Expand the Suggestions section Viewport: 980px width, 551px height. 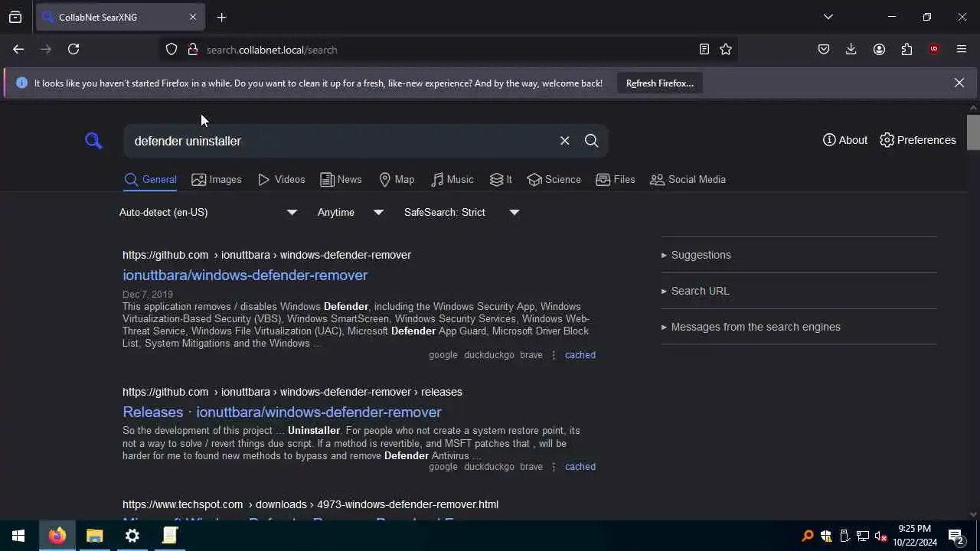pos(696,255)
